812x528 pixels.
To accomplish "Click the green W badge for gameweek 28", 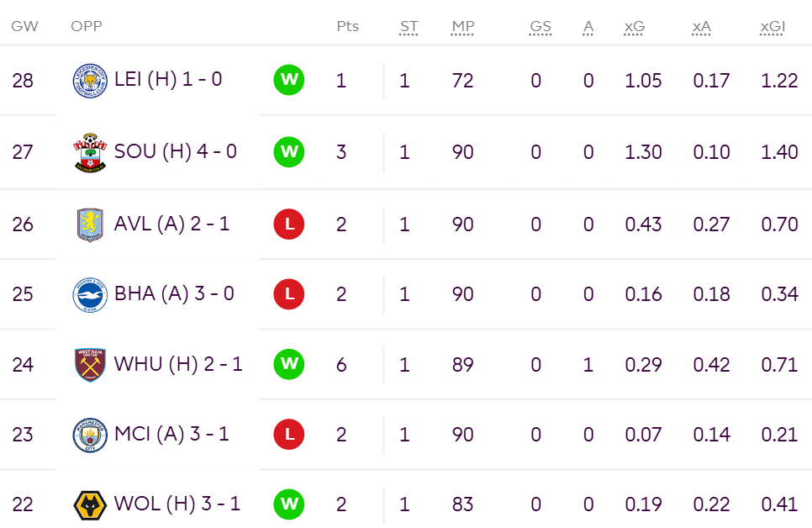I will click(x=289, y=80).
